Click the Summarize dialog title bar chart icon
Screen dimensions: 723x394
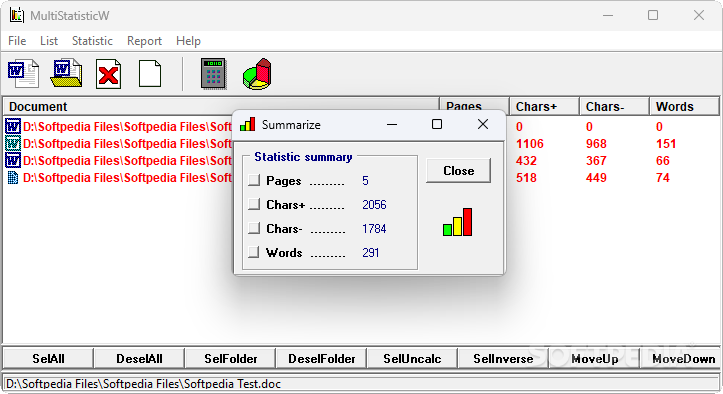(x=248, y=125)
